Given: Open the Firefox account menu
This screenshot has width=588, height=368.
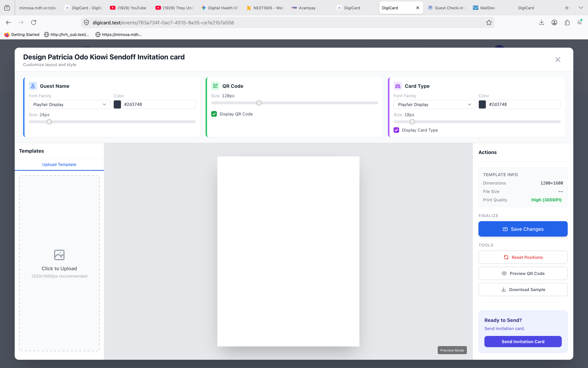Looking at the screenshot, I should (554, 23).
